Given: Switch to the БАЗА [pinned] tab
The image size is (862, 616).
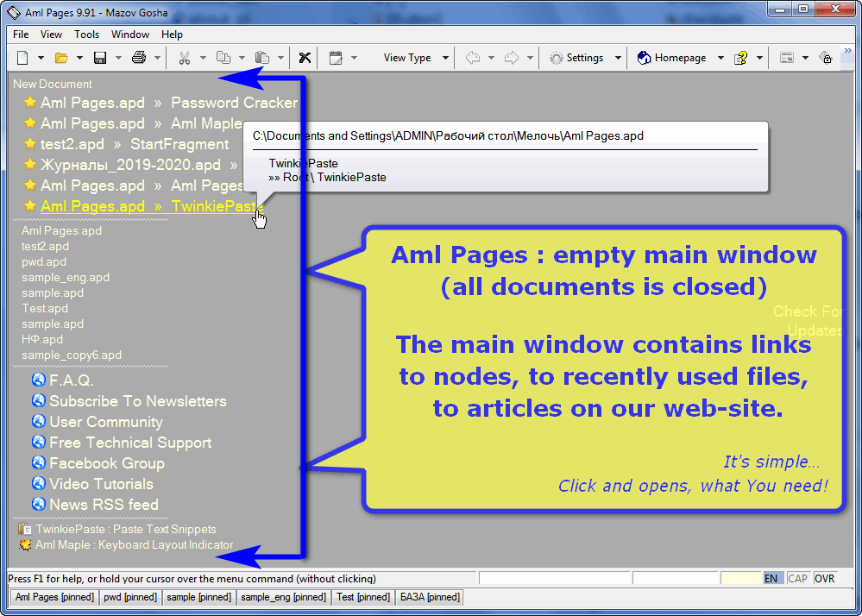Looking at the screenshot, I should point(430,597).
